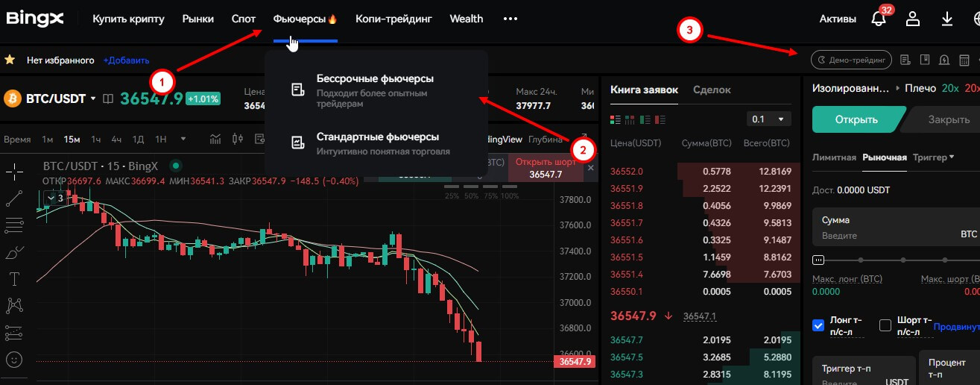This screenshot has height=385, width=980.
Task: Open the notifications bell
Action: [x=879, y=19]
